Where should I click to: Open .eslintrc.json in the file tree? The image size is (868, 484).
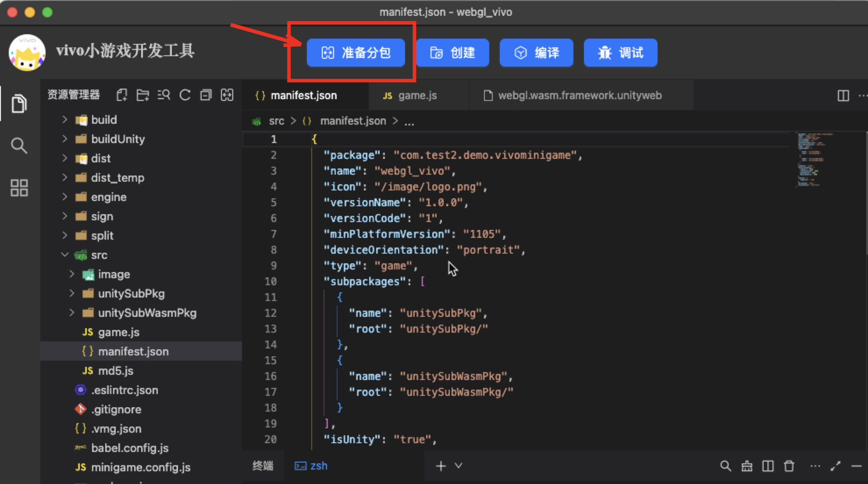tap(141, 390)
